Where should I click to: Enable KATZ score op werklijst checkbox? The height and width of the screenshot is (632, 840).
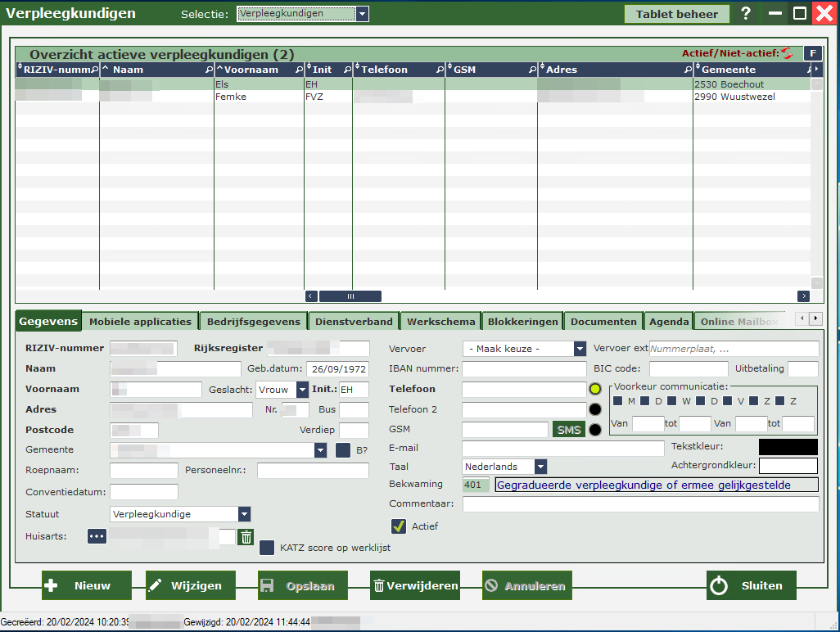[267, 548]
